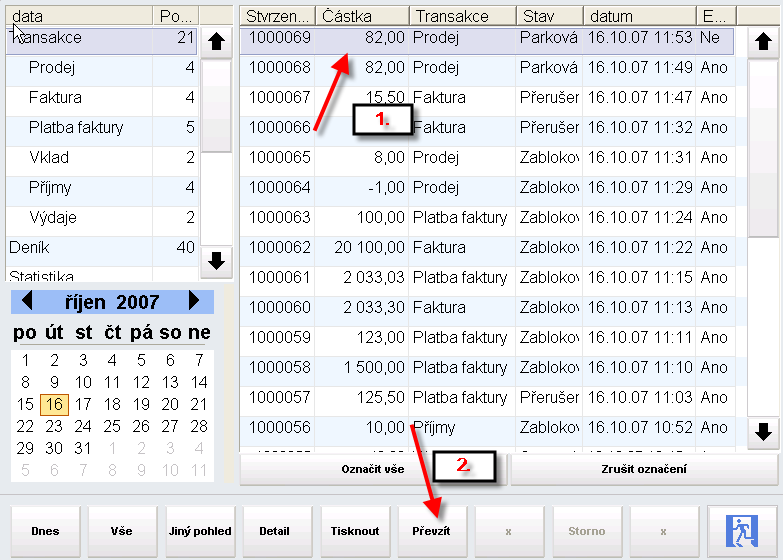
Task: Click the disabled Storno button
Action: pyautogui.click(x=587, y=531)
